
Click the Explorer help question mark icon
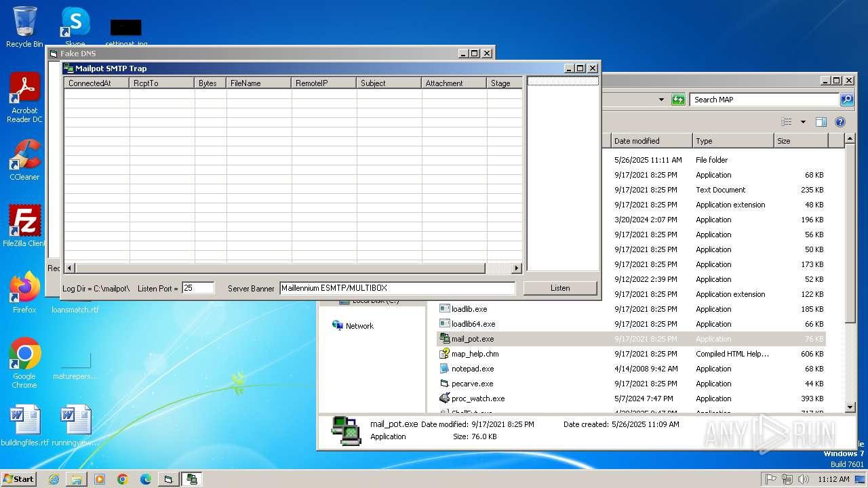840,122
